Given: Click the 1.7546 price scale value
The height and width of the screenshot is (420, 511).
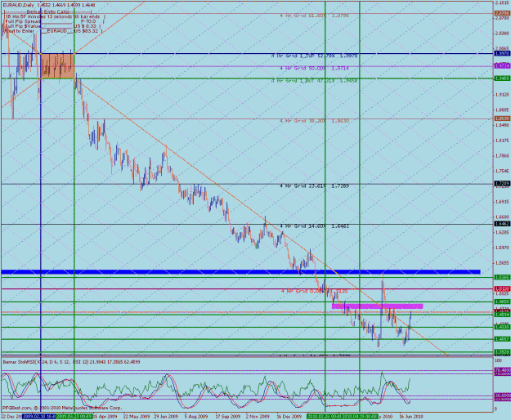Looking at the screenshot, I should (x=502, y=171).
